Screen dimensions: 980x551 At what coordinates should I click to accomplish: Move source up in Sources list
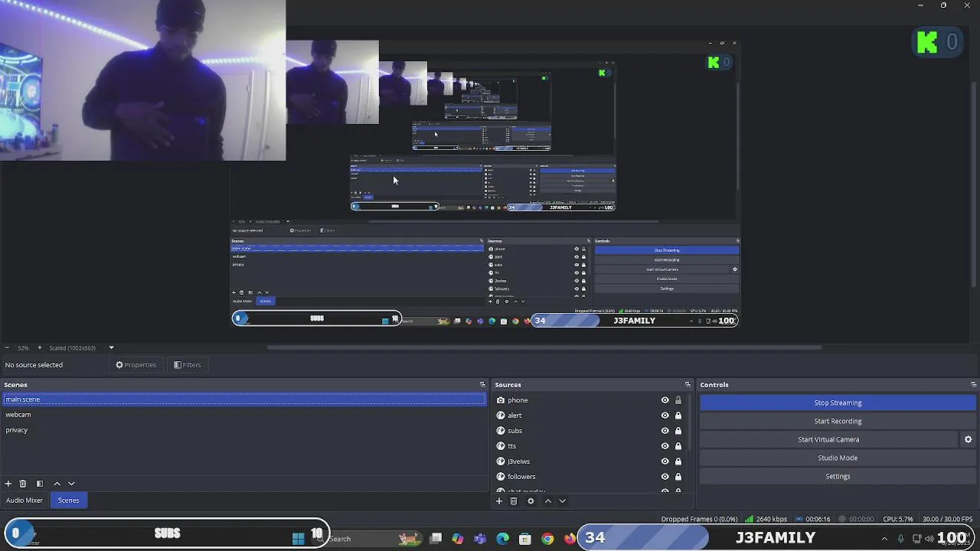coord(547,501)
